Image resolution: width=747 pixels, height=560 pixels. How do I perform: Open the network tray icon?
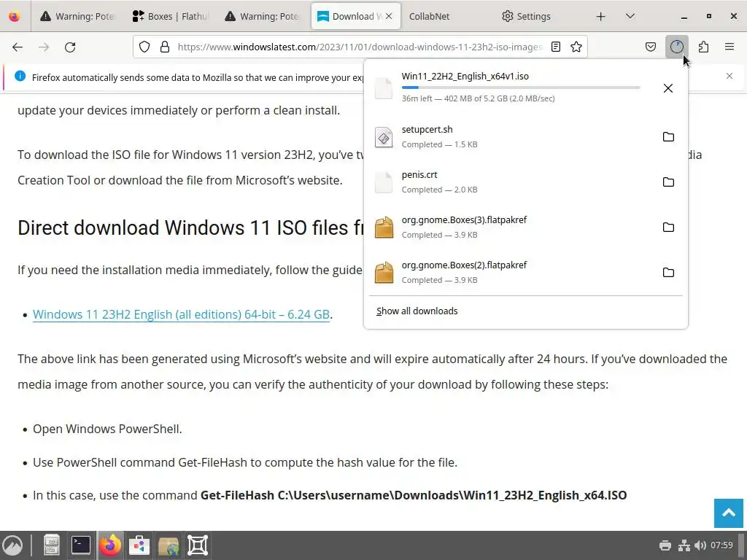pyautogui.click(x=684, y=545)
